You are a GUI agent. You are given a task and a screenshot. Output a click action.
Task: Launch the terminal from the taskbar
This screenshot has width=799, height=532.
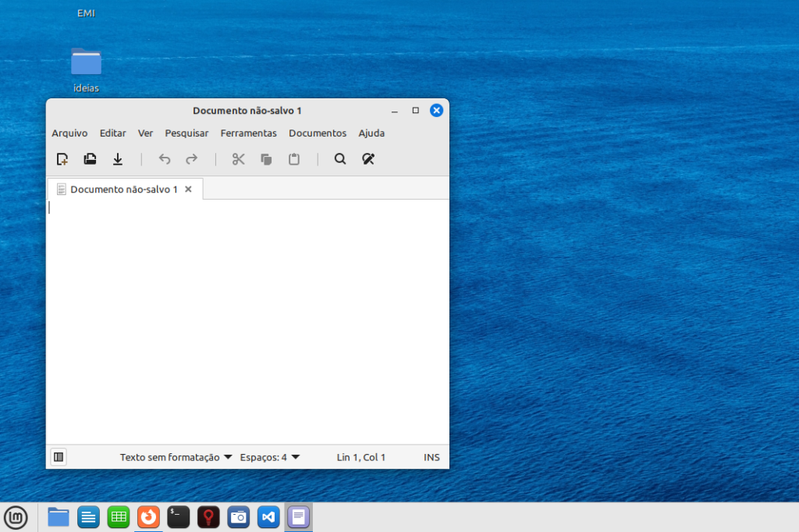(179, 516)
